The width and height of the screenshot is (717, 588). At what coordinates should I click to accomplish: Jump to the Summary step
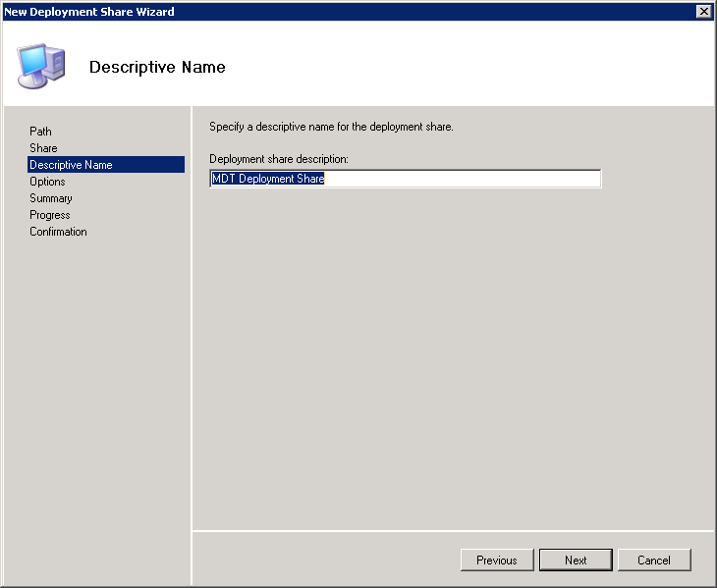point(51,198)
